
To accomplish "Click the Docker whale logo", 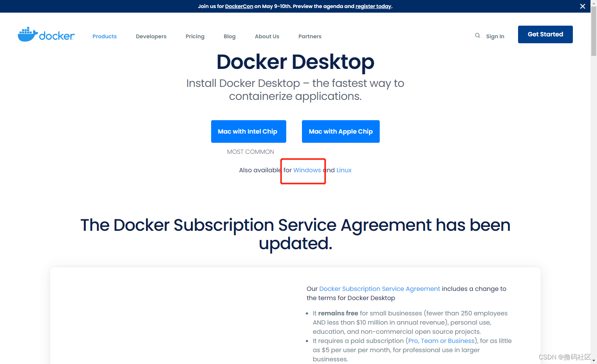I will (46, 35).
